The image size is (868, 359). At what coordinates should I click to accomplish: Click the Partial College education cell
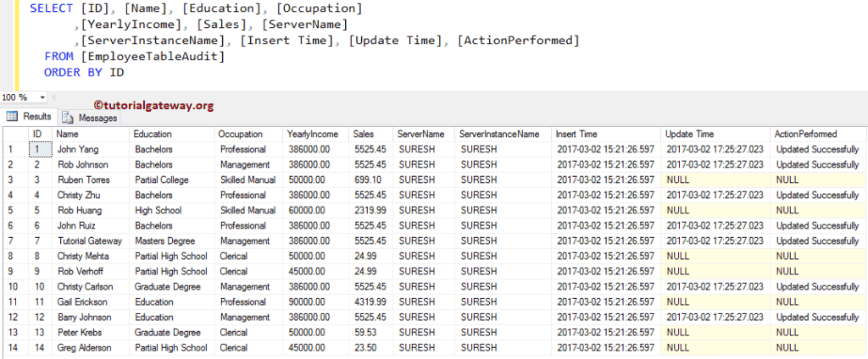[x=171, y=179]
